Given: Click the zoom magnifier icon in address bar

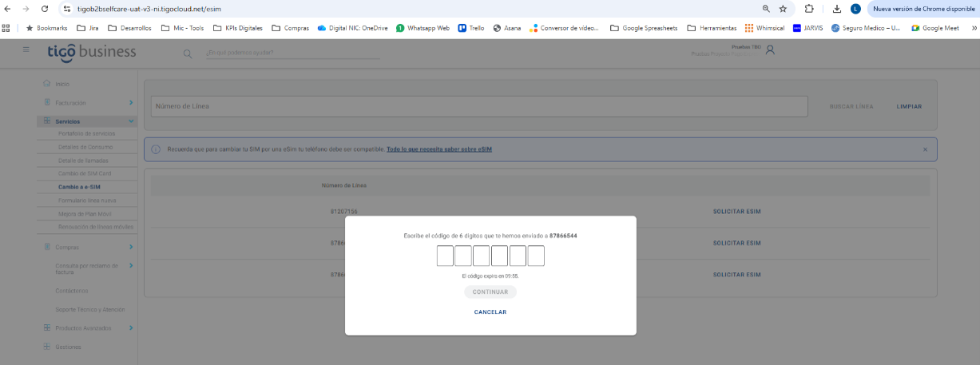Looking at the screenshot, I should pos(766,9).
